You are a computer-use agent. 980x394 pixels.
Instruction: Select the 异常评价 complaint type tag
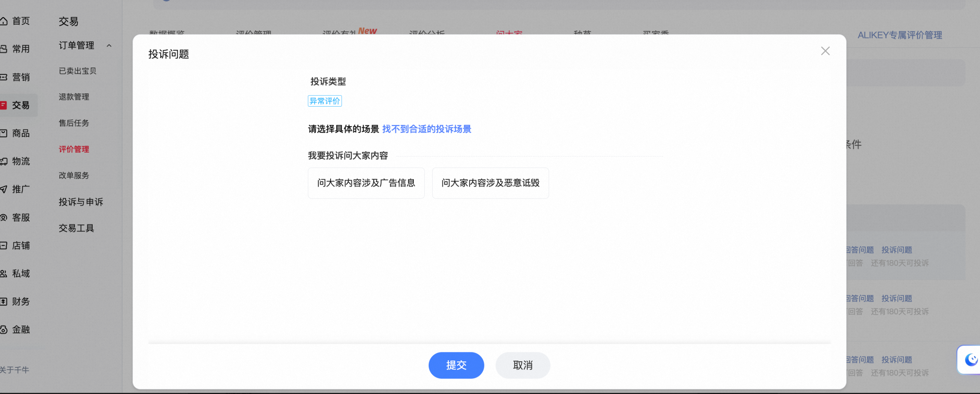[325, 101]
